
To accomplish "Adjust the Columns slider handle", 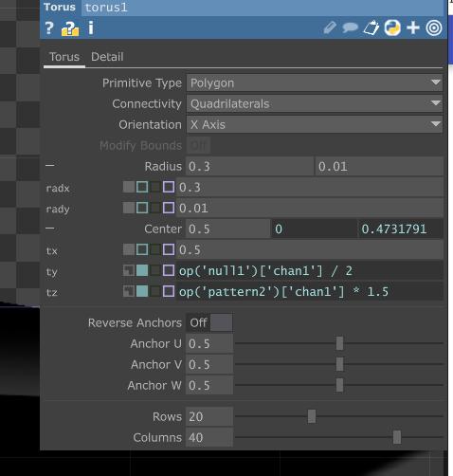I will (x=397, y=437).
